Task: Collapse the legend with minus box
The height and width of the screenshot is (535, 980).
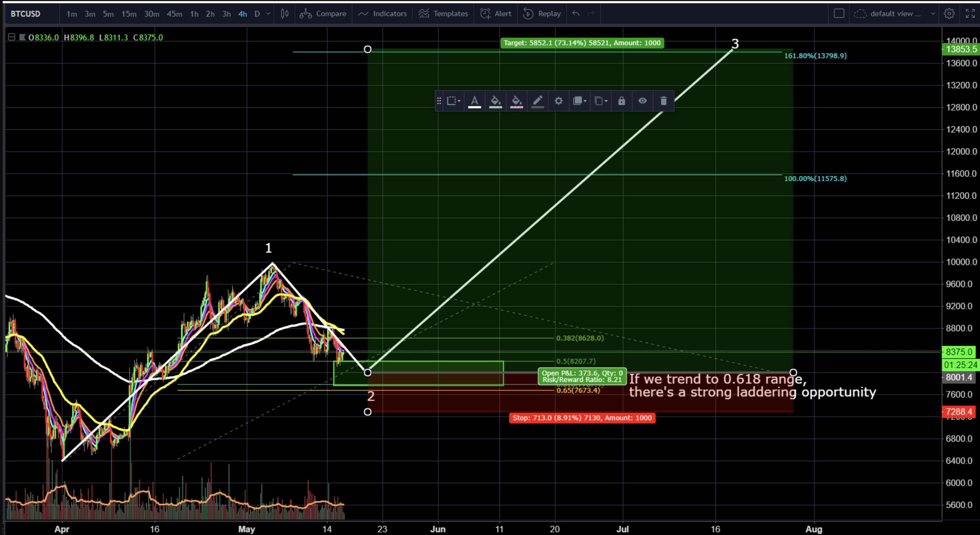Action: tap(11, 37)
